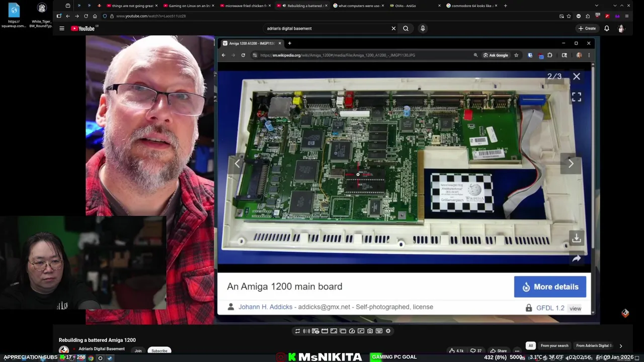Click the video filters sparkle icon
644x362 pixels.
point(361,331)
